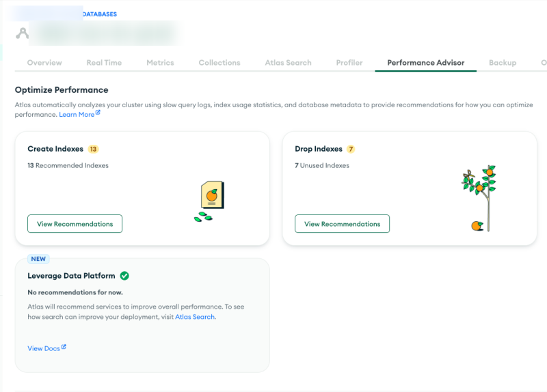Go to the Metrics tab
The image size is (547, 392).
[160, 63]
